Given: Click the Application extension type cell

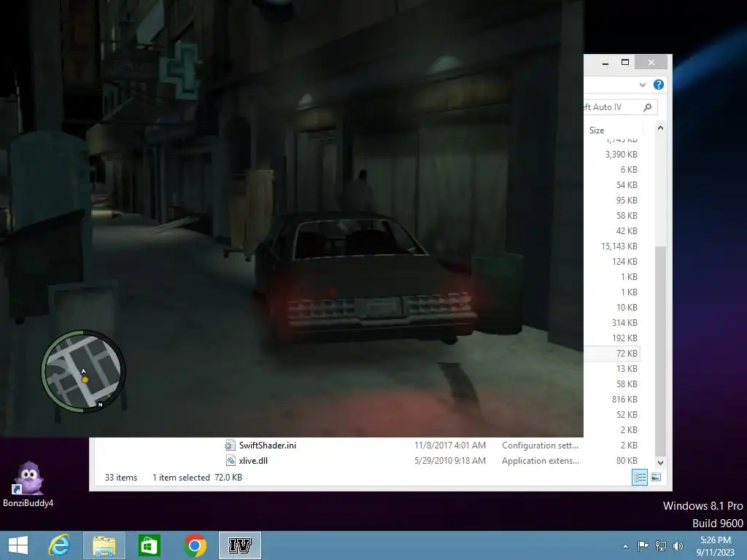Looking at the screenshot, I should point(541,461).
